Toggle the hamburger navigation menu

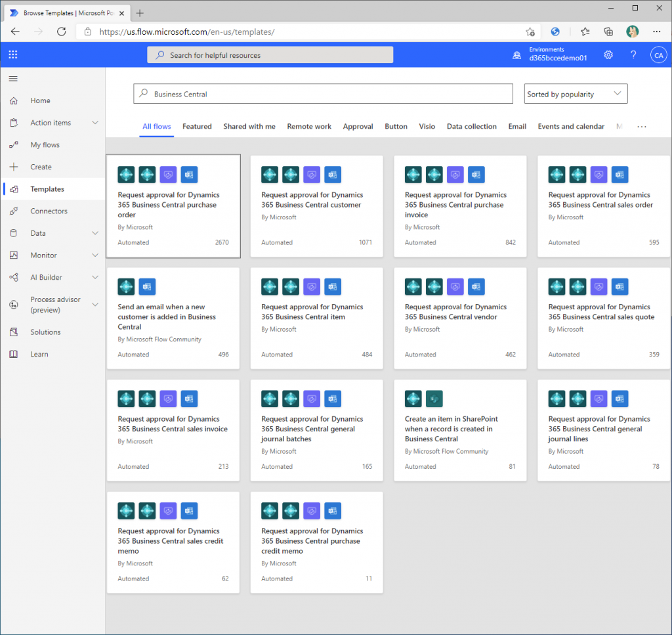pyautogui.click(x=13, y=78)
